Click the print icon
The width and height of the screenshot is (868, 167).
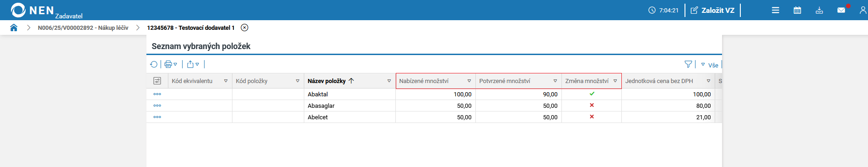168,65
